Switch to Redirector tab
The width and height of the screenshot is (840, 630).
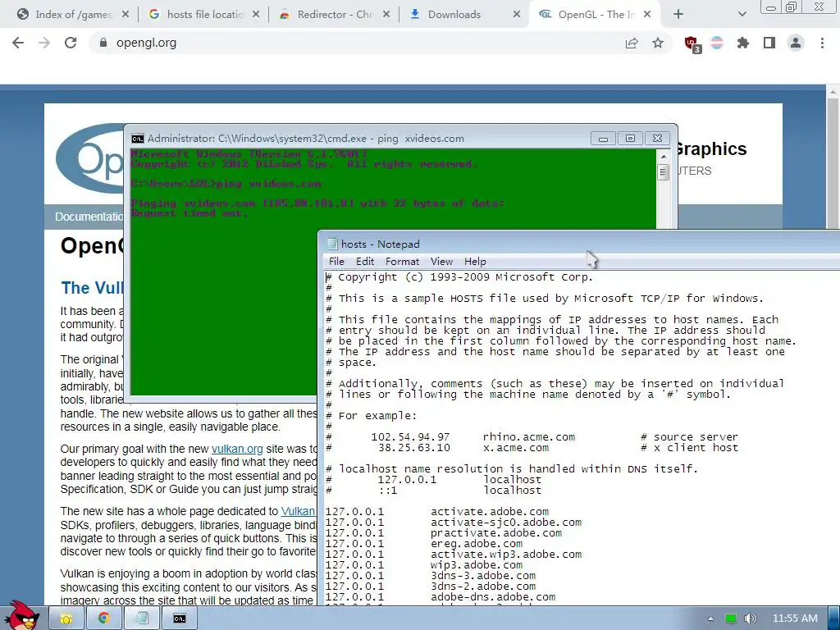click(336, 15)
